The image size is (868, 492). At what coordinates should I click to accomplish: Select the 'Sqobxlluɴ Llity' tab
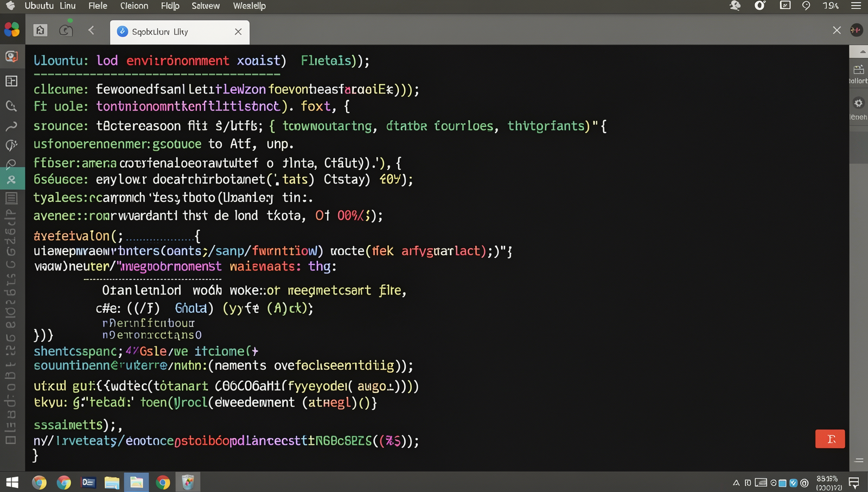pos(180,32)
